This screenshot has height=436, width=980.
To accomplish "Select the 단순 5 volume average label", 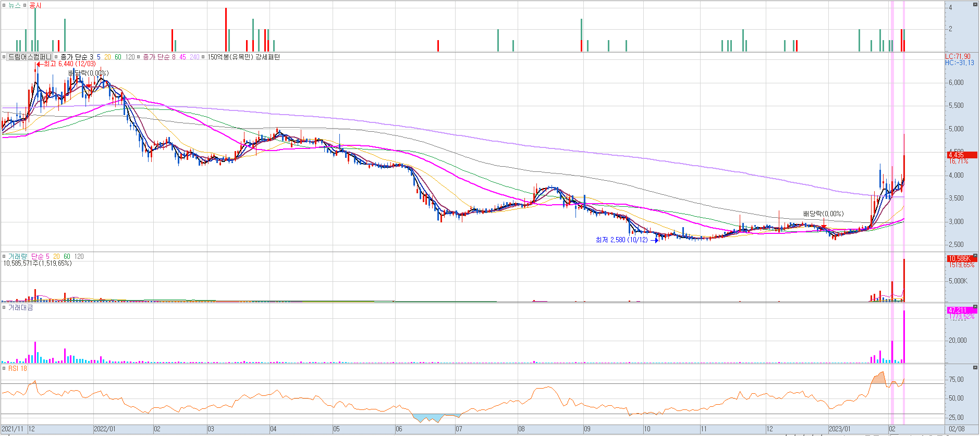I will [x=40, y=256].
